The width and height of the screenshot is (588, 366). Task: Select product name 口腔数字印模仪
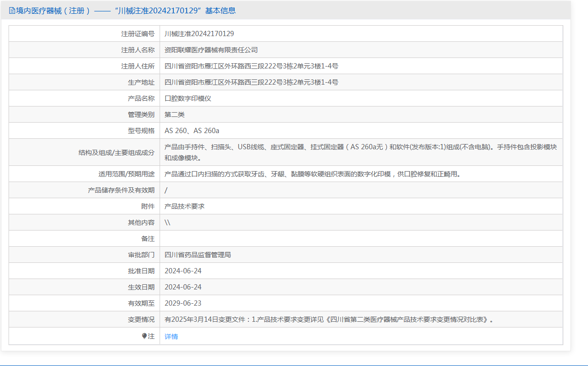pyautogui.click(x=188, y=98)
